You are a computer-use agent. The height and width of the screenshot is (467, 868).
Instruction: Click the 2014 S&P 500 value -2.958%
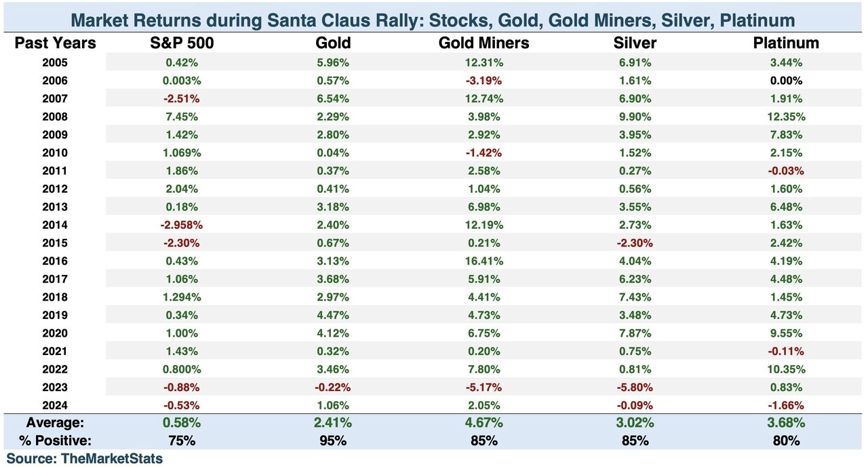[x=181, y=225]
